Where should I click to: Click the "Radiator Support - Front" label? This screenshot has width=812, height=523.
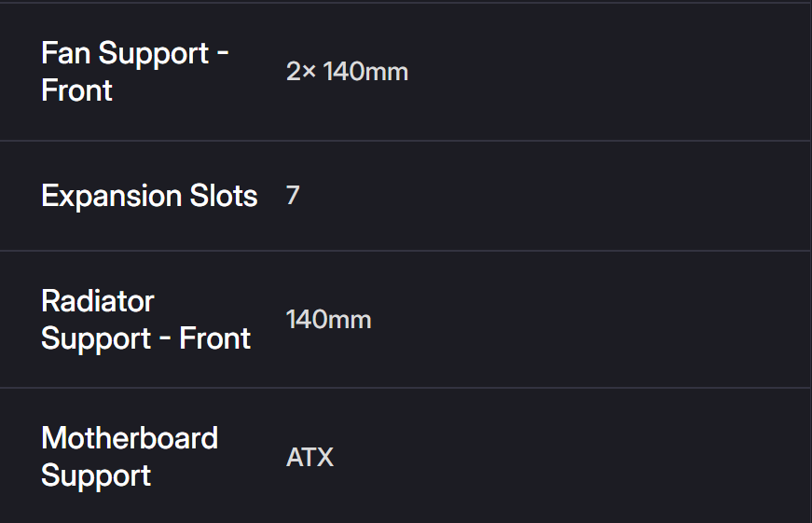145,320
